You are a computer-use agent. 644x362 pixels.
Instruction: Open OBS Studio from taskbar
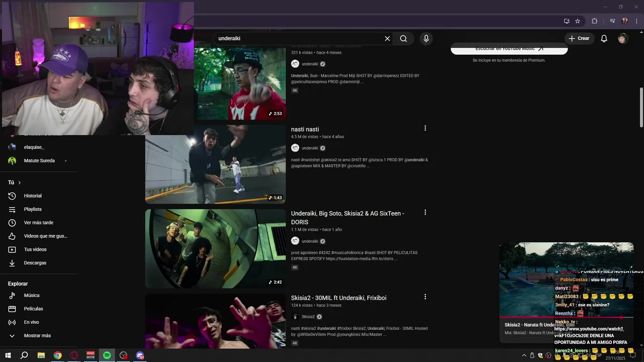tap(124, 355)
